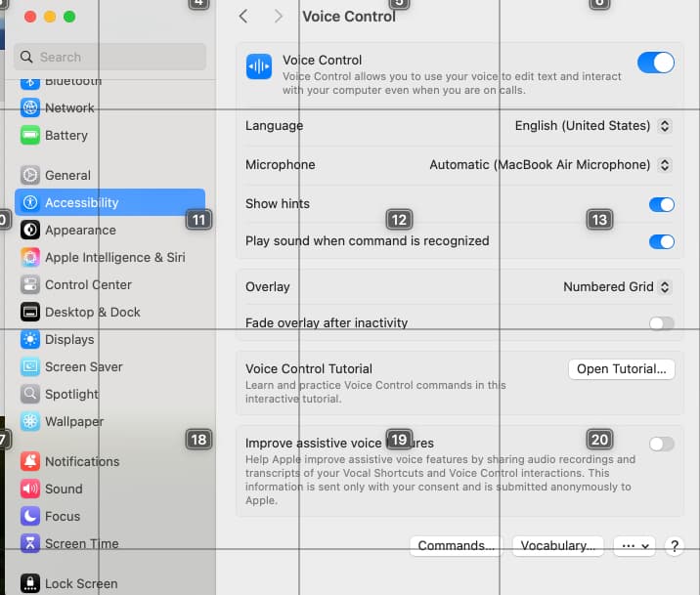Screen dimensions: 700x595
Task: Go forward with the right chevron
Action: 278,17
